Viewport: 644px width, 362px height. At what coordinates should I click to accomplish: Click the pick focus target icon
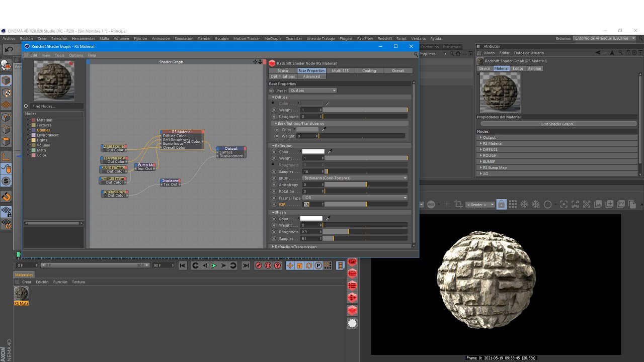pyautogui.click(x=564, y=204)
